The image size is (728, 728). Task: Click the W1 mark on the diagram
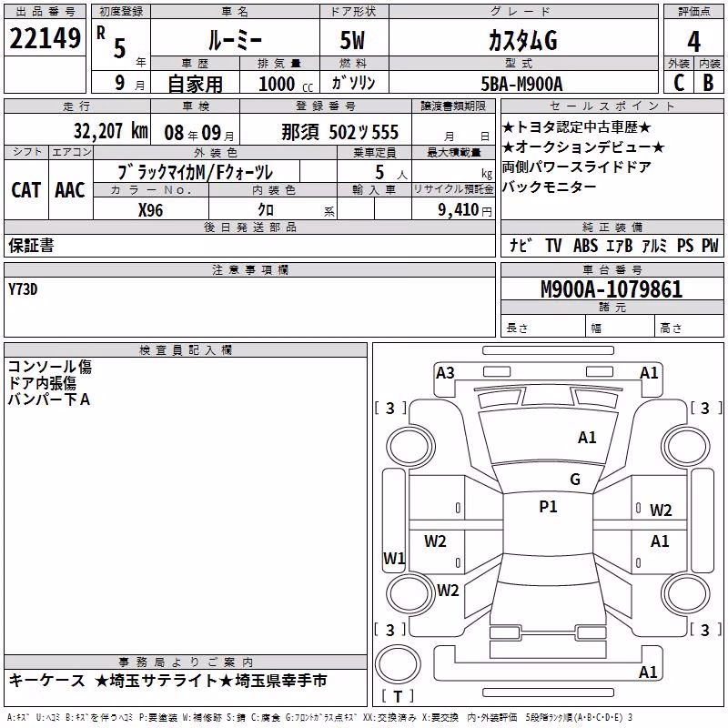394,558
